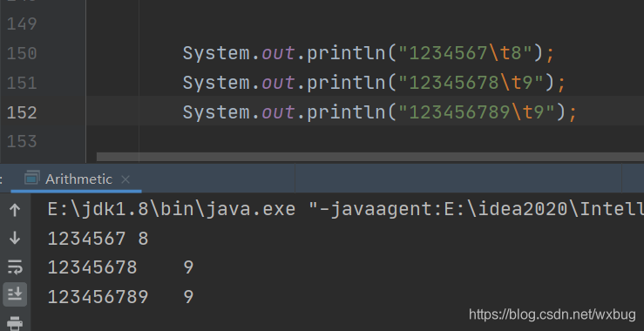Click line number 152 in gutter
This screenshot has width=644, height=331.
coord(22,112)
